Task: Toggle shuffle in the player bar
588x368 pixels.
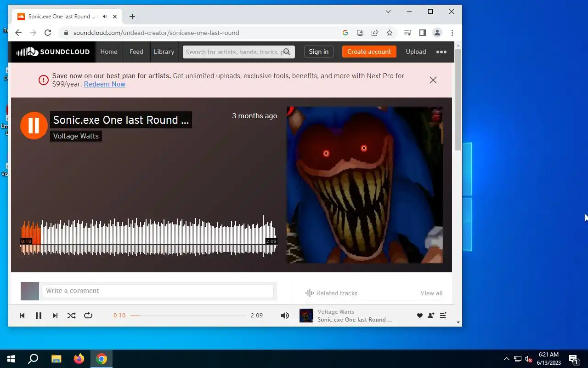Action: tap(72, 316)
